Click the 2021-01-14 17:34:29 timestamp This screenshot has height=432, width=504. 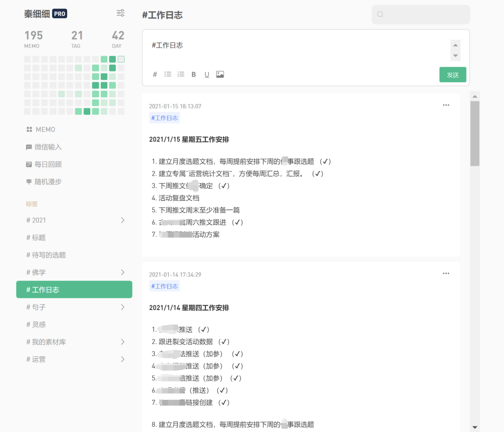(175, 275)
